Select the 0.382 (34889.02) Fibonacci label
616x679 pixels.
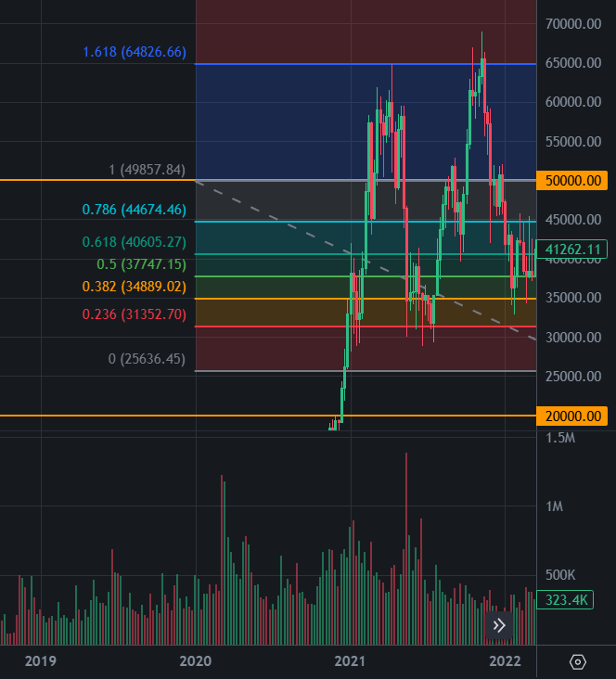tap(135, 287)
